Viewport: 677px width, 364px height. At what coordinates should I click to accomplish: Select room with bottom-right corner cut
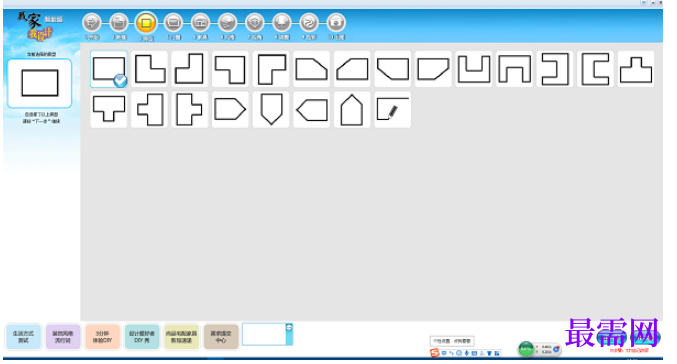tap(433, 69)
